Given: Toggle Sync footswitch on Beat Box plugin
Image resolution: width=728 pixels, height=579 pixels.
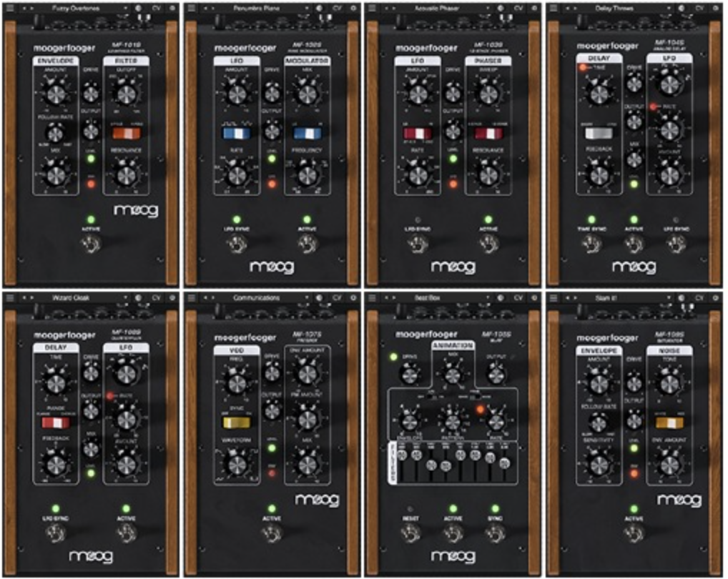Looking at the screenshot, I should pos(496,533).
